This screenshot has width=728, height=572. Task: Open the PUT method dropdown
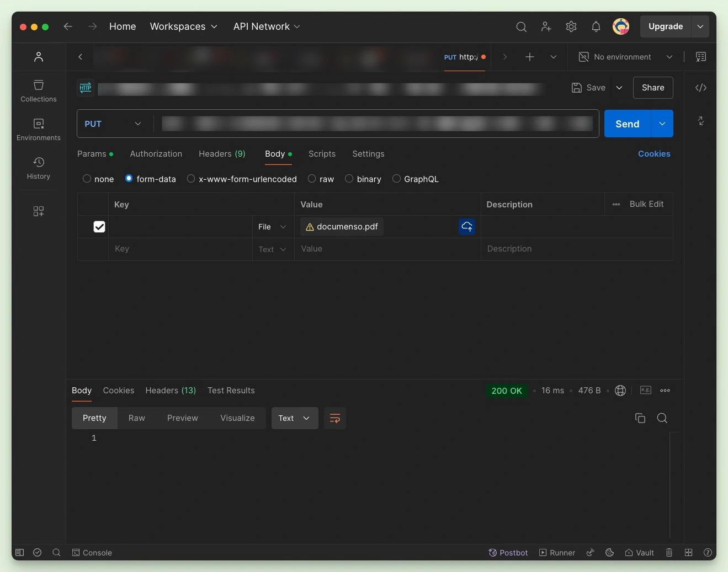tap(113, 124)
